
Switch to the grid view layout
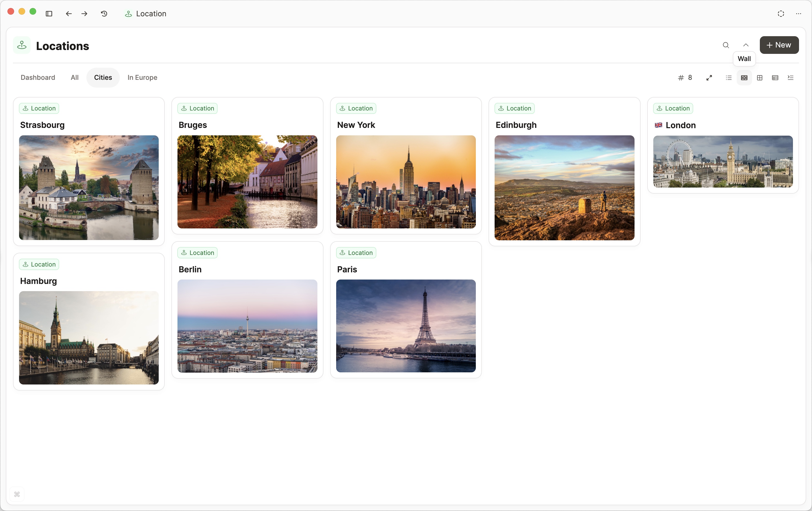pos(759,78)
